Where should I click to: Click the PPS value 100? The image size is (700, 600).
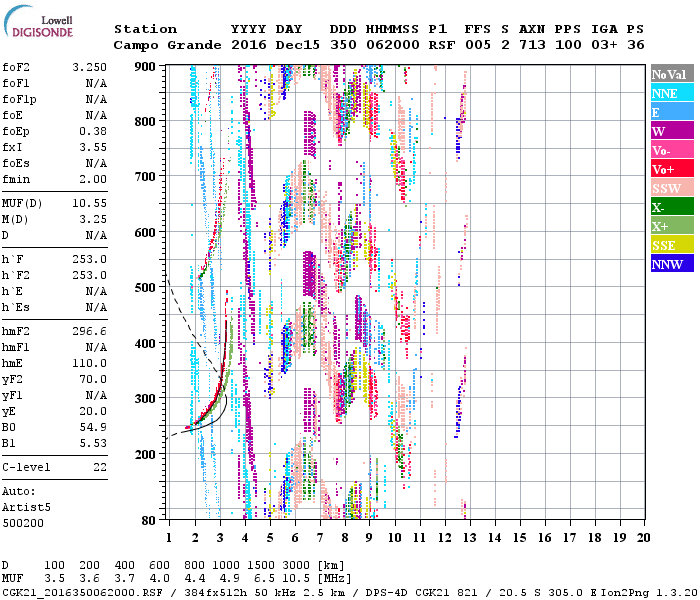pos(568,45)
